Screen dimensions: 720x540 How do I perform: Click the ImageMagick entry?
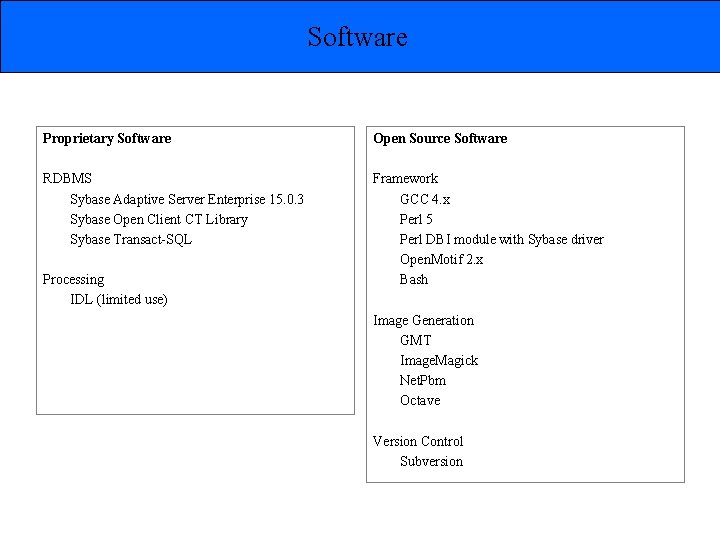(x=439, y=360)
